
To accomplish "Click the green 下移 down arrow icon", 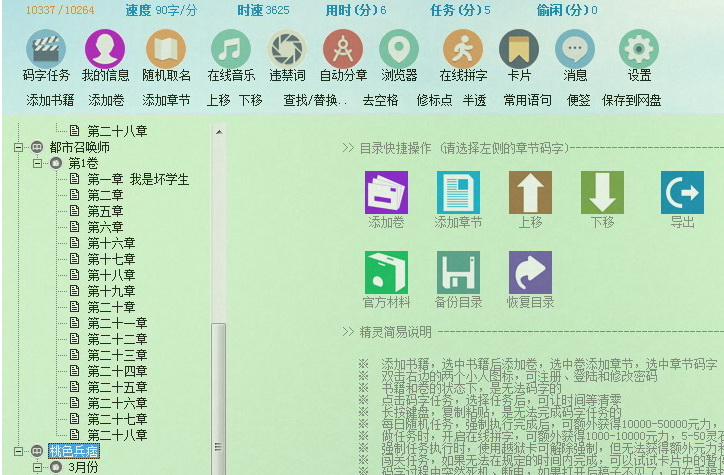I will pos(603,192).
